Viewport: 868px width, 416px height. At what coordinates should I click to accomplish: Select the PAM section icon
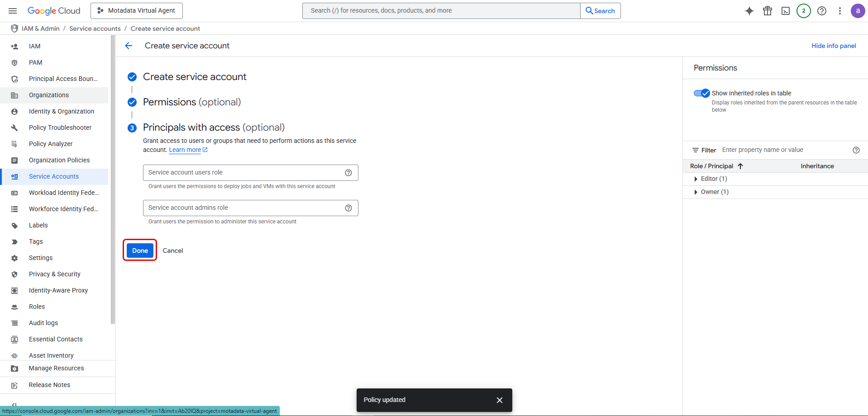(14, 62)
